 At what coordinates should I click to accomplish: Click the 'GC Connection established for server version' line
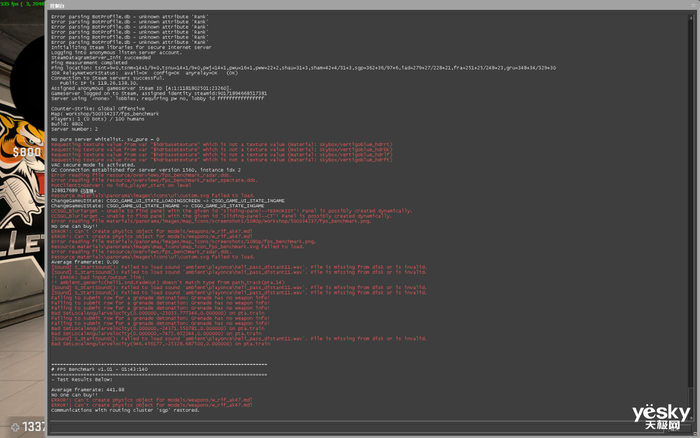[x=146, y=170]
